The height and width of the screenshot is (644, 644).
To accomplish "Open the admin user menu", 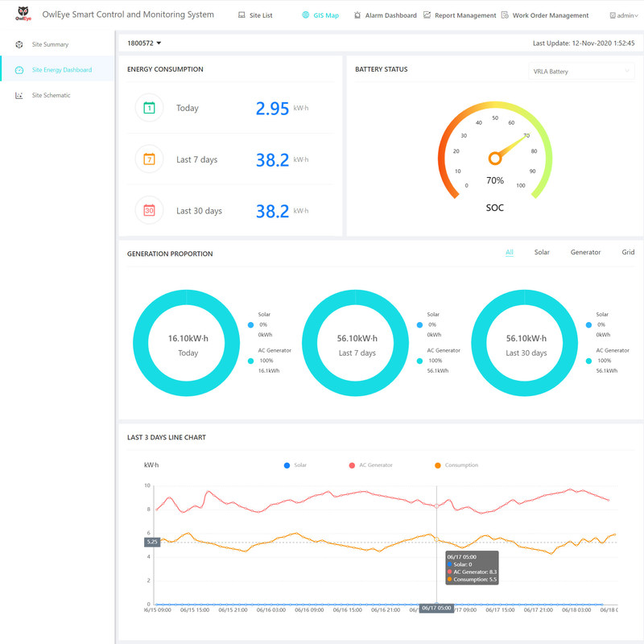I will click(x=624, y=15).
